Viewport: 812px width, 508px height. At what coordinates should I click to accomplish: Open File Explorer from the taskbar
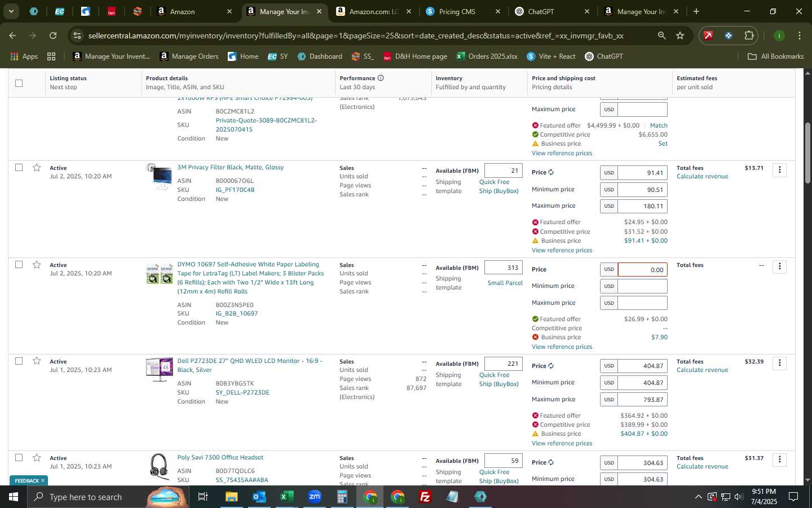(231, 497)
